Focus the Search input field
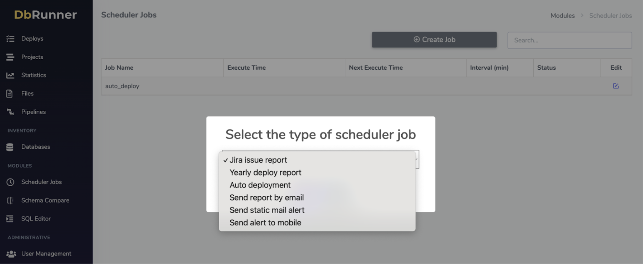Image resolution: width=644 pixels, height=265 pixels. pyautogui.click(x=570, y=40)
